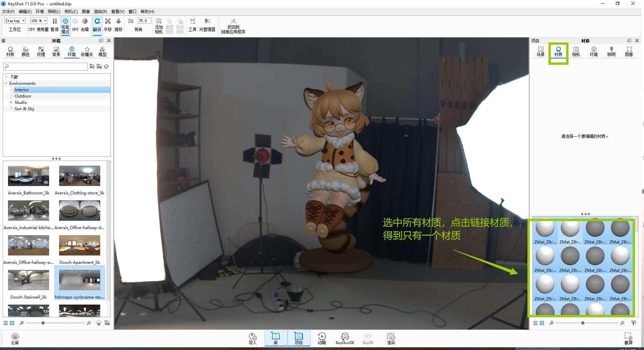Return to linked application (返回到链接应用程序)
Image resolution: width=644 pixels, height=350 pixels.
click(x=233, y=26)
